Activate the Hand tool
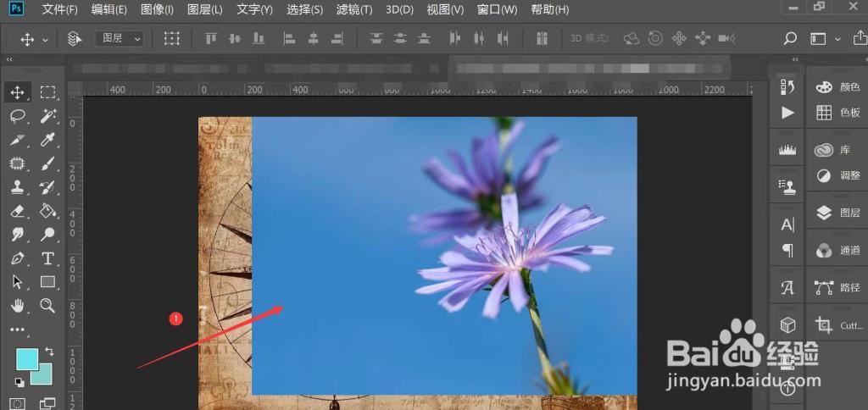868x410 pixels. pyautogui.click(x=17, y=306)
